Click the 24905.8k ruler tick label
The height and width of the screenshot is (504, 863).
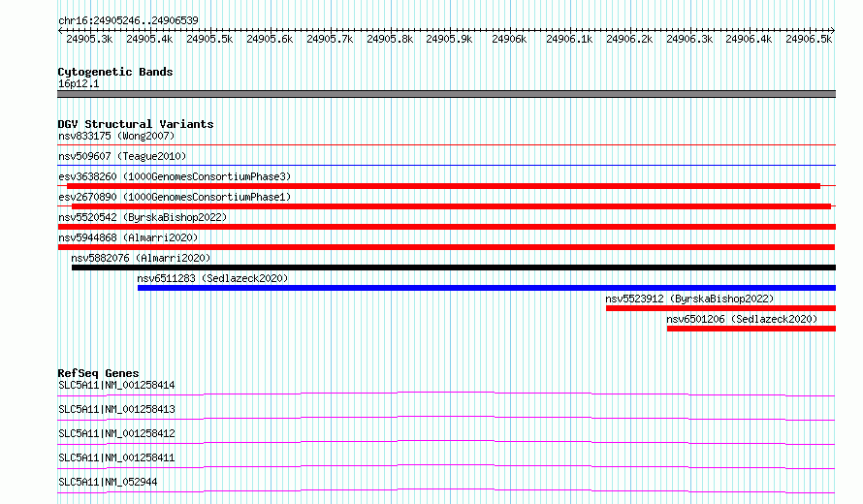[x=390, y=39]
